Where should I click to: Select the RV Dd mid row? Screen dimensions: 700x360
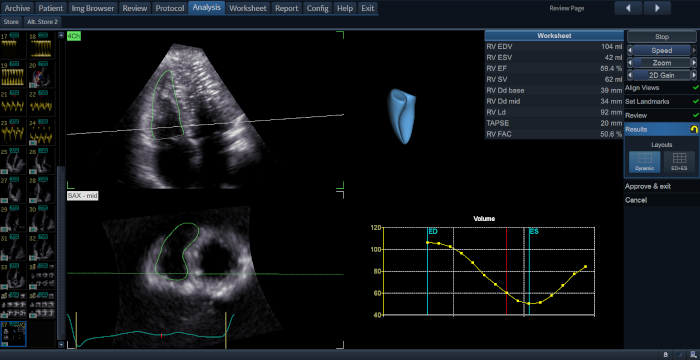coord(554,101)
